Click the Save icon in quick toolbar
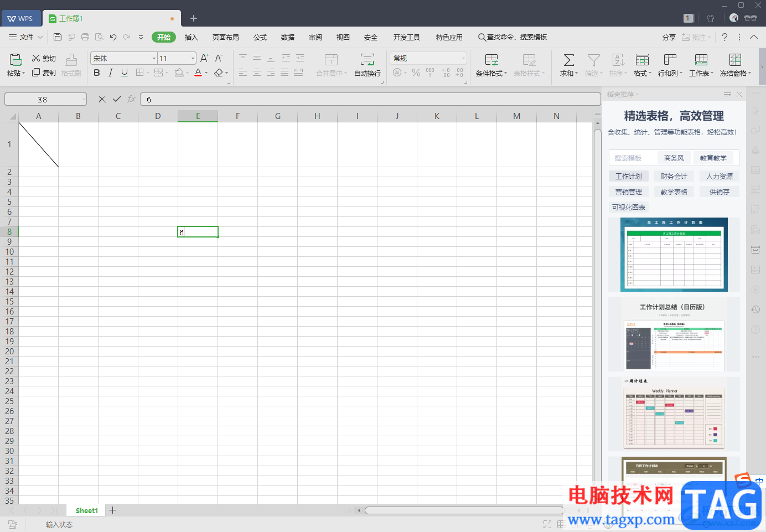This screenshot has width=766, height=532. pos(58,37)
